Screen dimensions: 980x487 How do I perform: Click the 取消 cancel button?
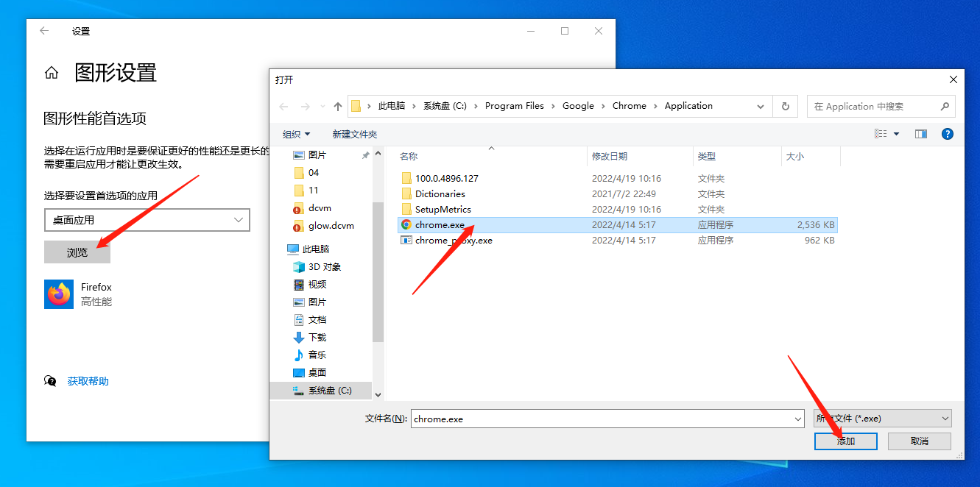(x=920, y=441)
